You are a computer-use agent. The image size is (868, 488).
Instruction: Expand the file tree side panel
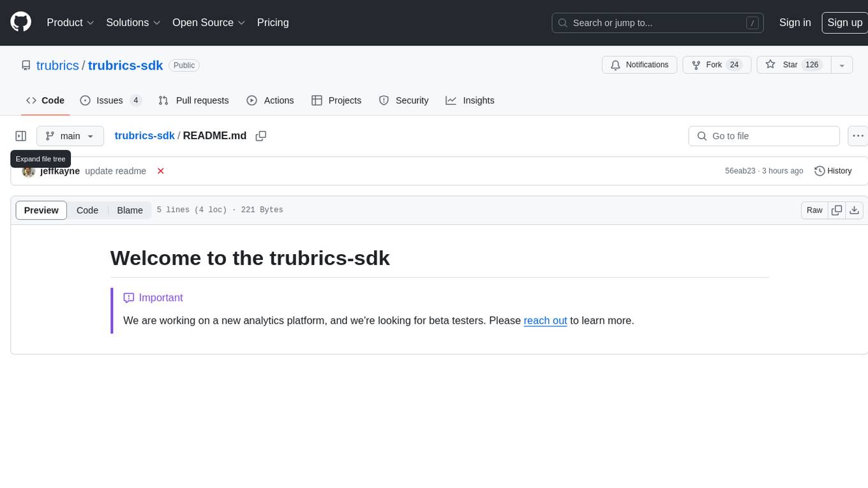tap(21, 136)
